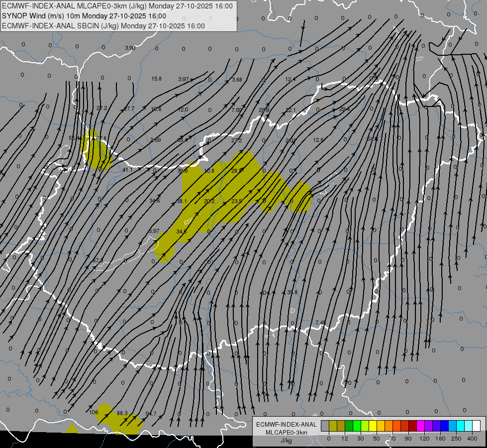Select the sky blue swatch left of legend 250

coord(453,426)
